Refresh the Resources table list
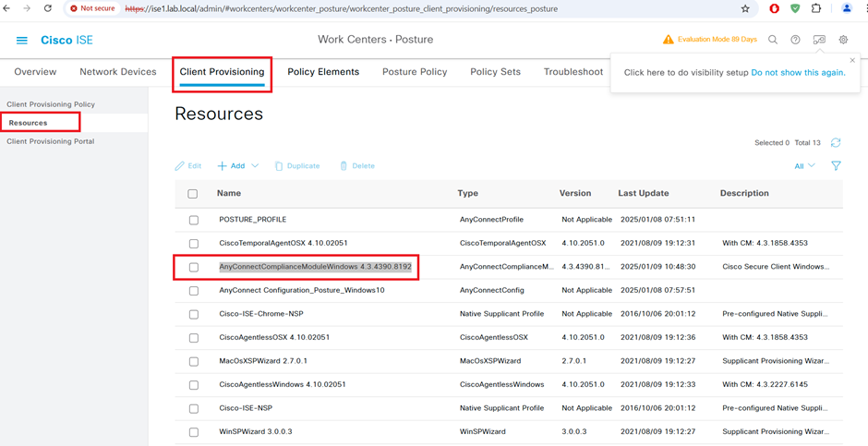The image size is (868, 446). pos(836,143)
